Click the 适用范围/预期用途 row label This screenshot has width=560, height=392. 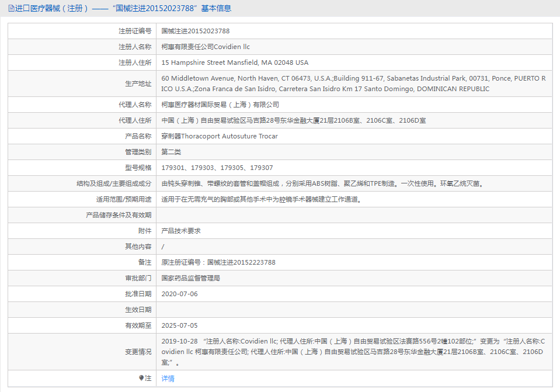coord(124,199)
